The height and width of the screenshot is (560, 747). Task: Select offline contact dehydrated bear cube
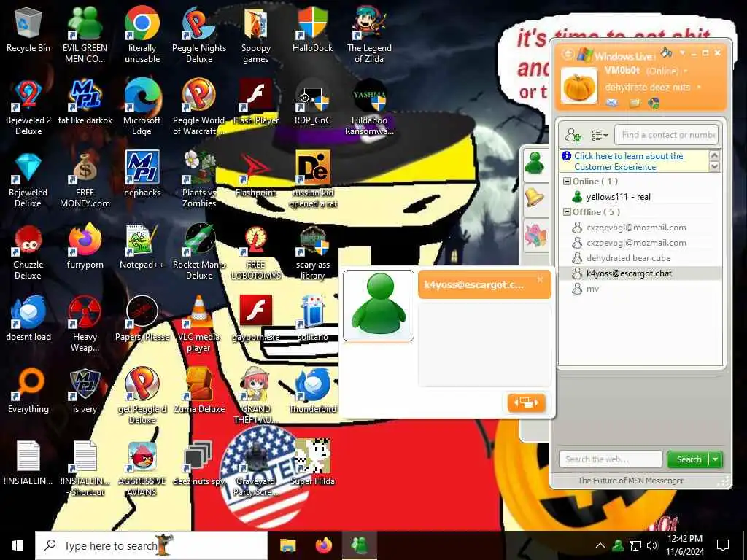tap(628, 257)
